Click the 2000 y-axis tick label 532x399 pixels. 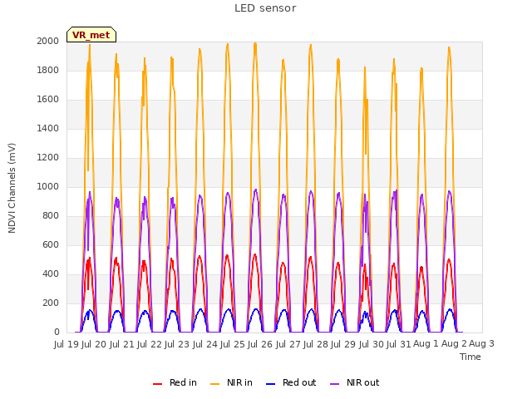click(x=48, y=41)
